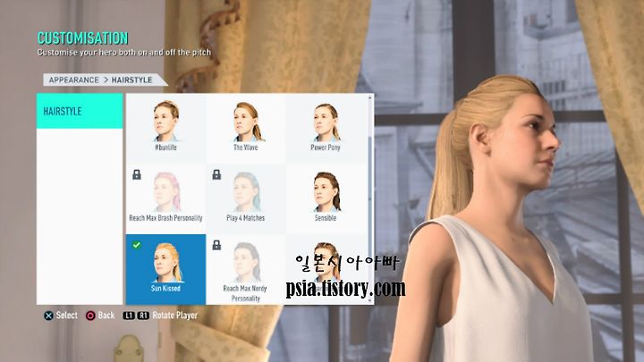Click the 'Sun Kissed' label text
Image resolution: width=644 pixels, height=362 pixels.
point(165,289)
